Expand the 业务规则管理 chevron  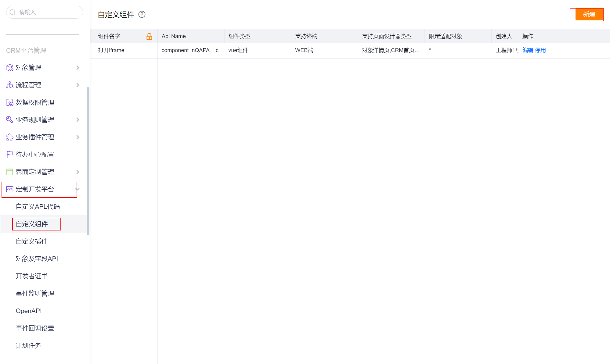[x=78, y=120]
